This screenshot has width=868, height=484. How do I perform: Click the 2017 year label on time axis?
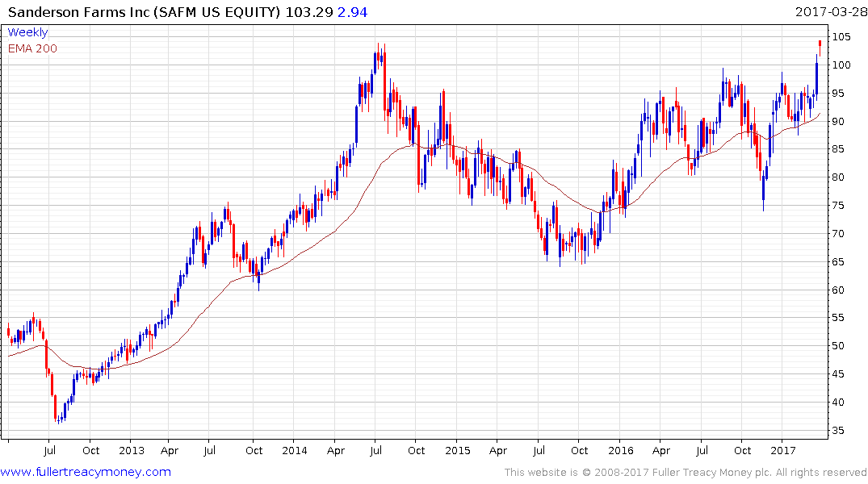(x=783, y=450)
